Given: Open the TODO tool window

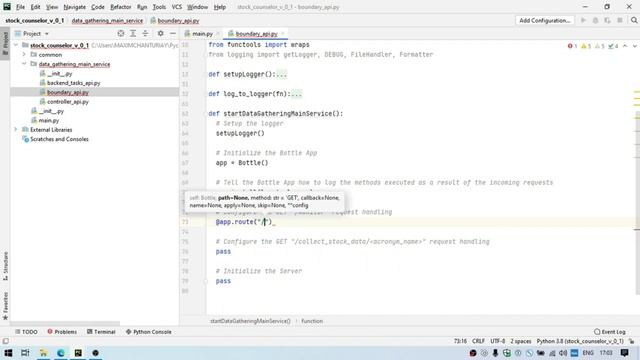Looking at the screenshot, I should (26, 332).
